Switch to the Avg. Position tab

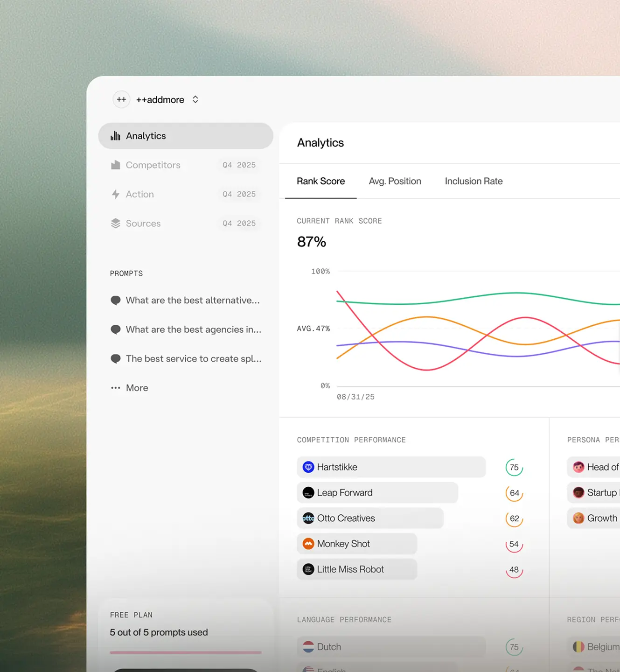[x=395, y=181]
